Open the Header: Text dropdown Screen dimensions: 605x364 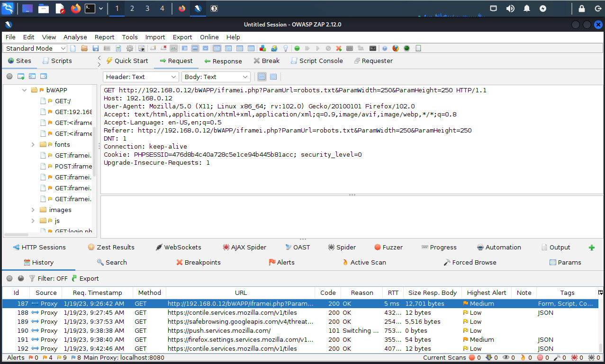click(140, 77)
